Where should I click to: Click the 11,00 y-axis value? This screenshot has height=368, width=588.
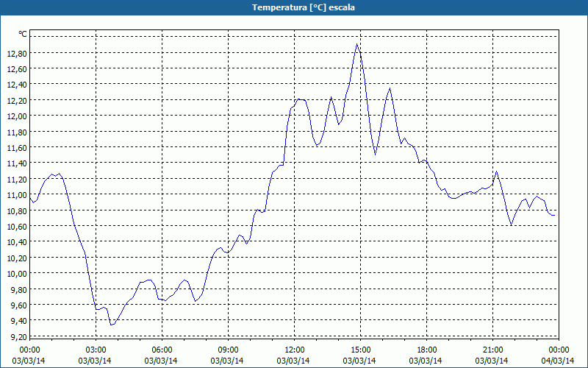[17, 195]
